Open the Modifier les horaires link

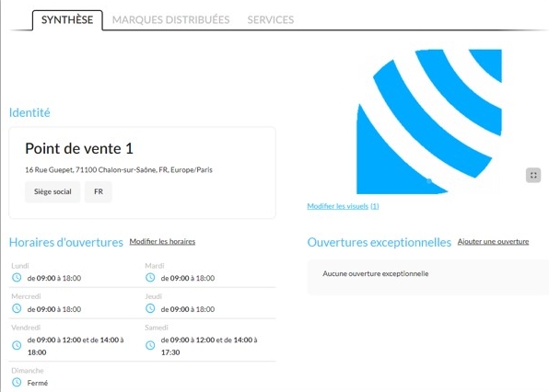coord(162,242)
